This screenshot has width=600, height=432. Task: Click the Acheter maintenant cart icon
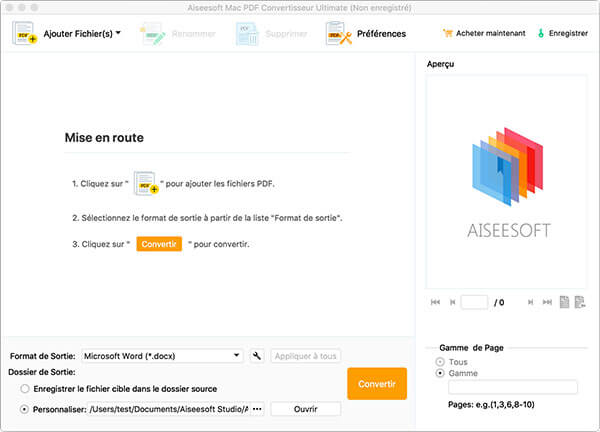[x=447, y=33]
